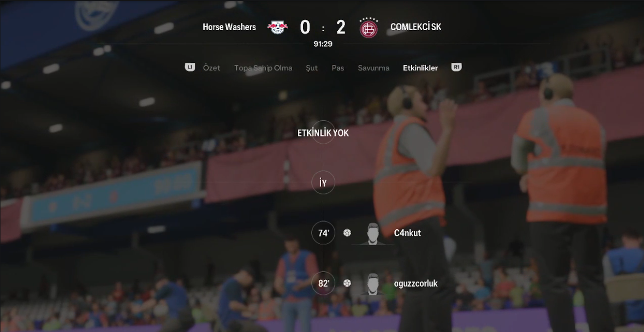Open the Özet tab
Image resolution: width=644 pixels, height=332 pixels.
(212, 68)
